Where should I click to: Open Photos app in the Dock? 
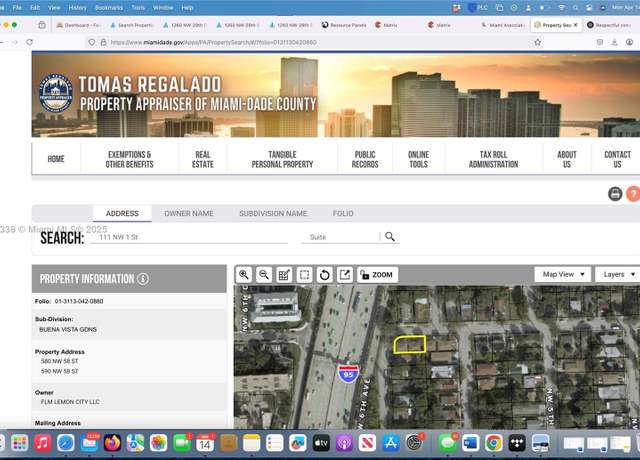[158, 443]
